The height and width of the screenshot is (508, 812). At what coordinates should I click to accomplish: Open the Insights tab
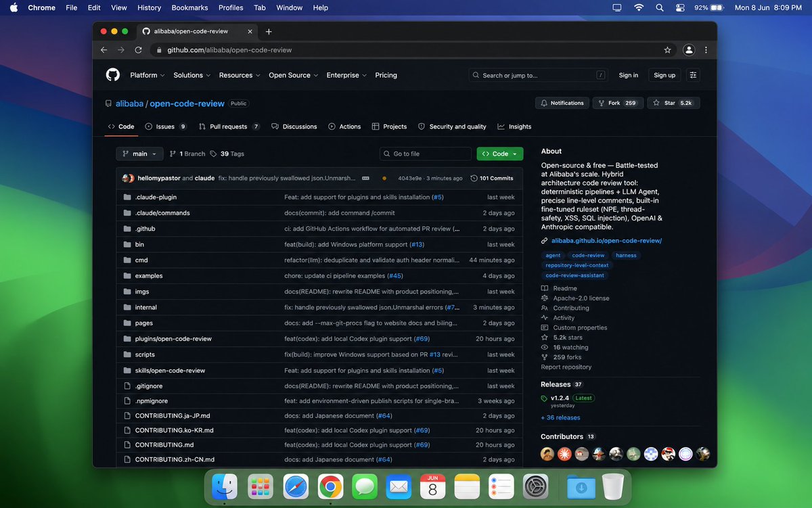514,126
